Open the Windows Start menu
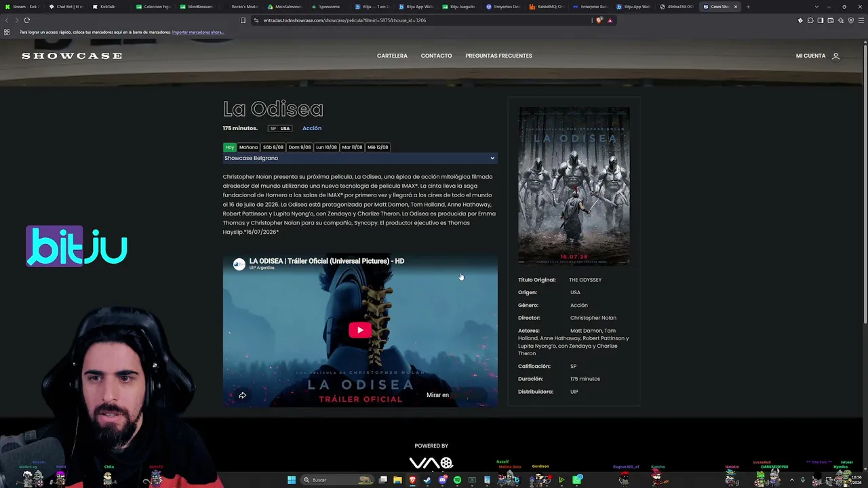Image resolution: width=868 pixels, height=488 pixels. 292,480
